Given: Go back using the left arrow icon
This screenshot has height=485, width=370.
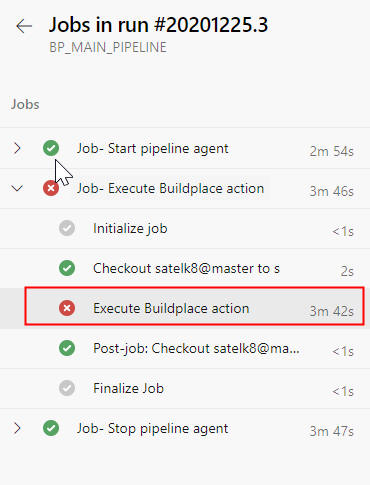Looking at the screenshot, I should click(x=24, y=26).
